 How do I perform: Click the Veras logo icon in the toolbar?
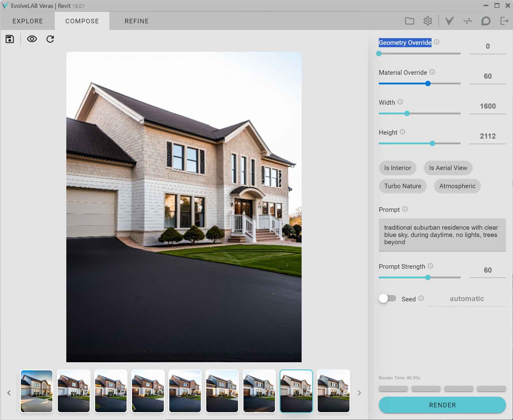click(449, 21)
